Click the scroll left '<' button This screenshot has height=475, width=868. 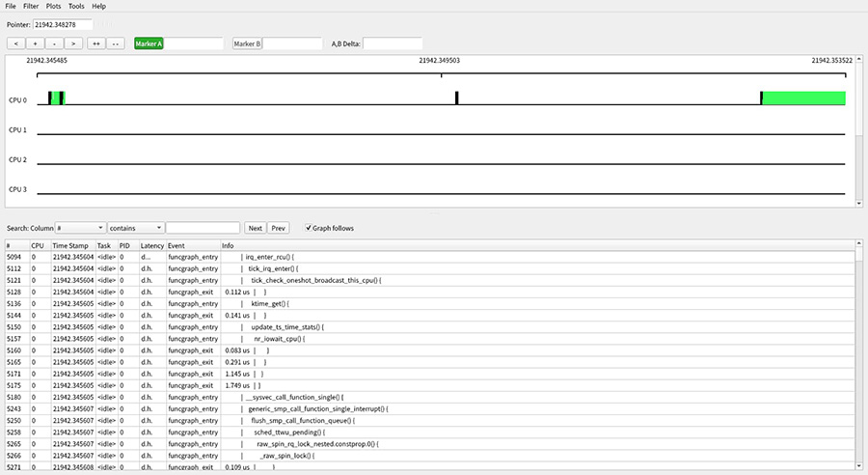(16, 43)
